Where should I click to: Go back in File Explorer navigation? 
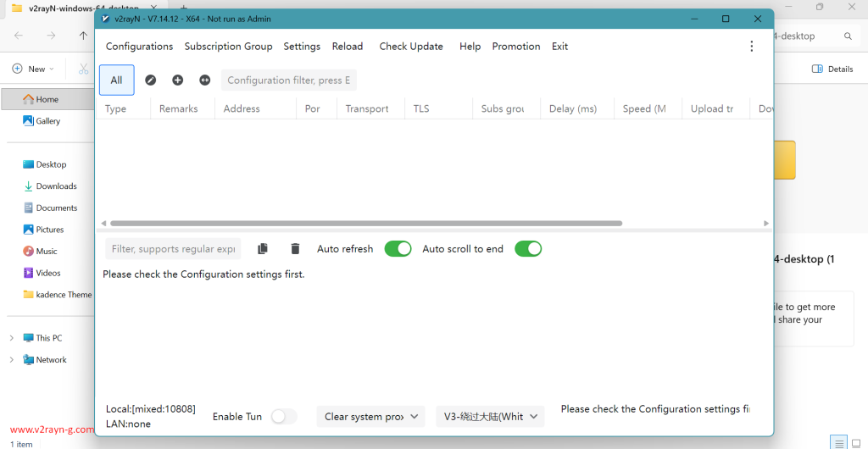(19, 36)
